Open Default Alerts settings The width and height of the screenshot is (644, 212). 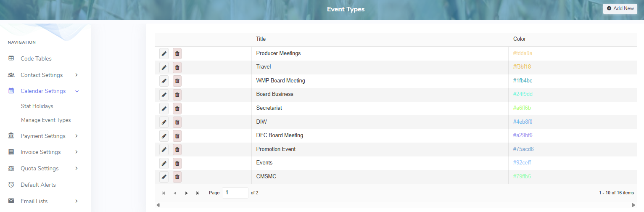tap(38, 185)
